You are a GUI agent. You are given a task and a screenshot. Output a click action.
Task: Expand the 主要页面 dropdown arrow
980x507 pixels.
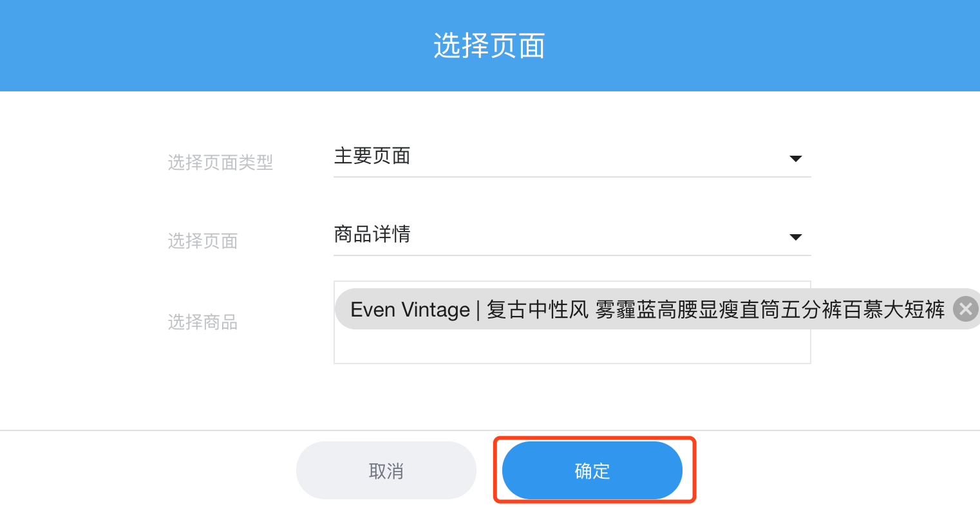tap(796, 158)
